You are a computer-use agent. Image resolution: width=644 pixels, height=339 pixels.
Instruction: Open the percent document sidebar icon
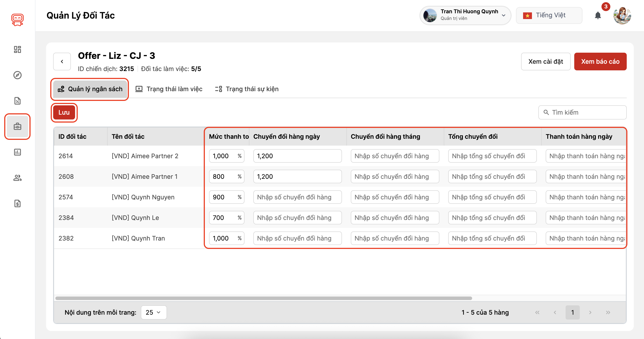coord(17,101)
